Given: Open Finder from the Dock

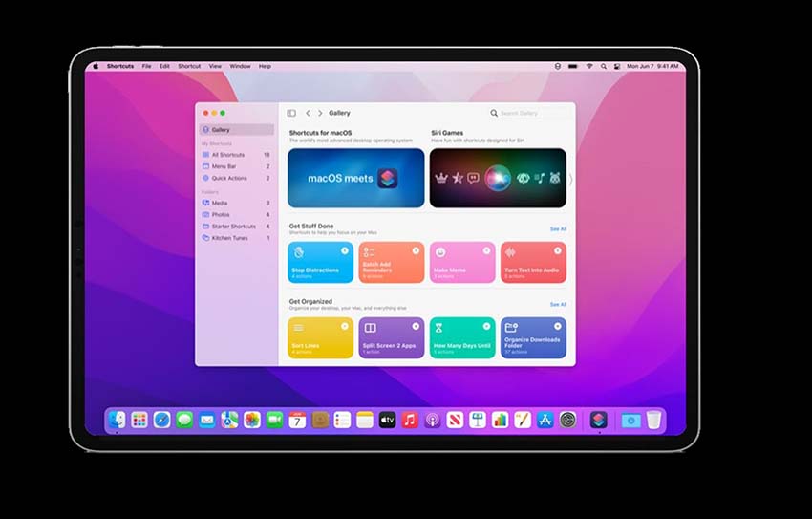Looking at the screenshot, I should pyautogui.click(x=118, y=420).
